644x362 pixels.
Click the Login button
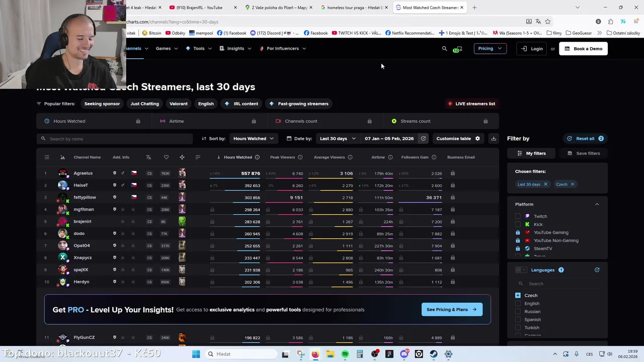coord(532,49)
